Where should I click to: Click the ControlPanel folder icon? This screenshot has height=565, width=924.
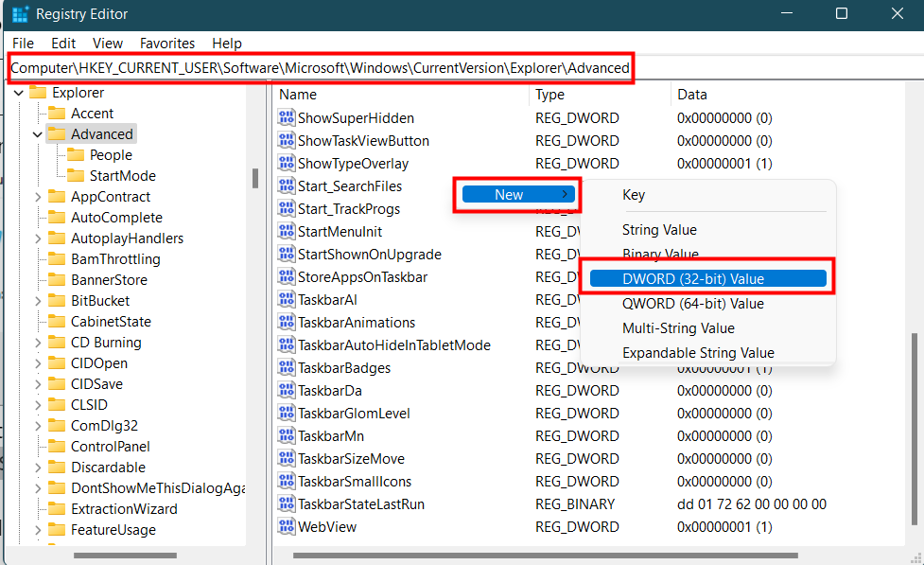pyautogui.click(x=57, y=447)
